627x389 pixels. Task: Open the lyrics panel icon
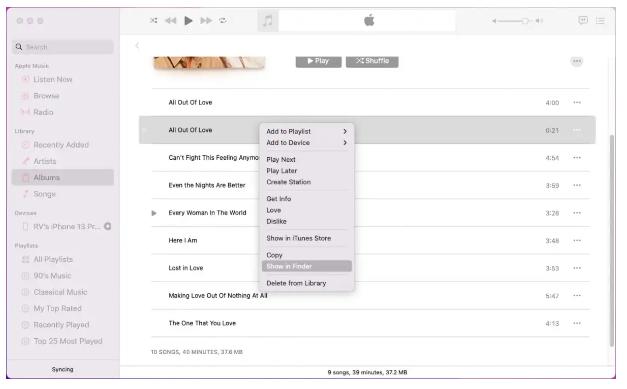pos(583,20)
